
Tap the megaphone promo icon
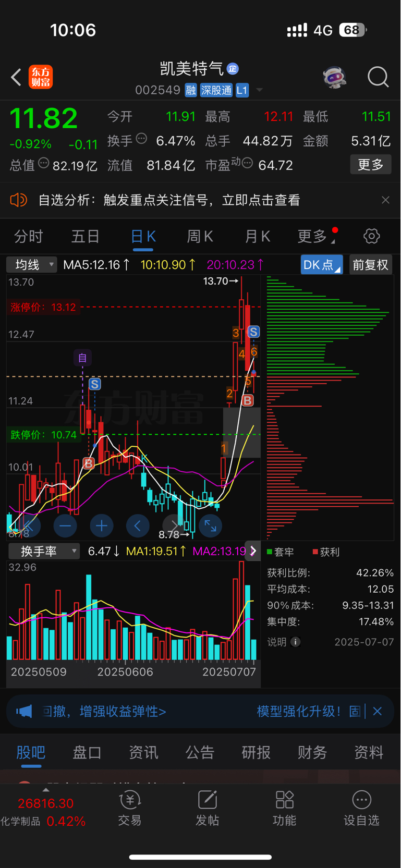pos(24,711)
